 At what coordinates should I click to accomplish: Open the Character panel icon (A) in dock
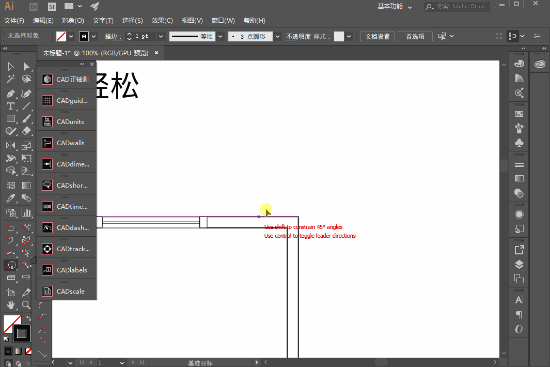519,300
